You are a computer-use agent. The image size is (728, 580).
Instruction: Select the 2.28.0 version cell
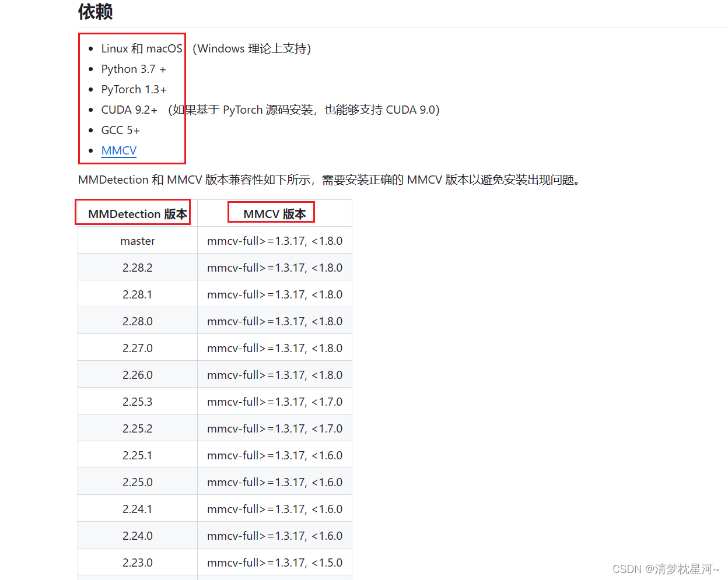coord(138,321)
